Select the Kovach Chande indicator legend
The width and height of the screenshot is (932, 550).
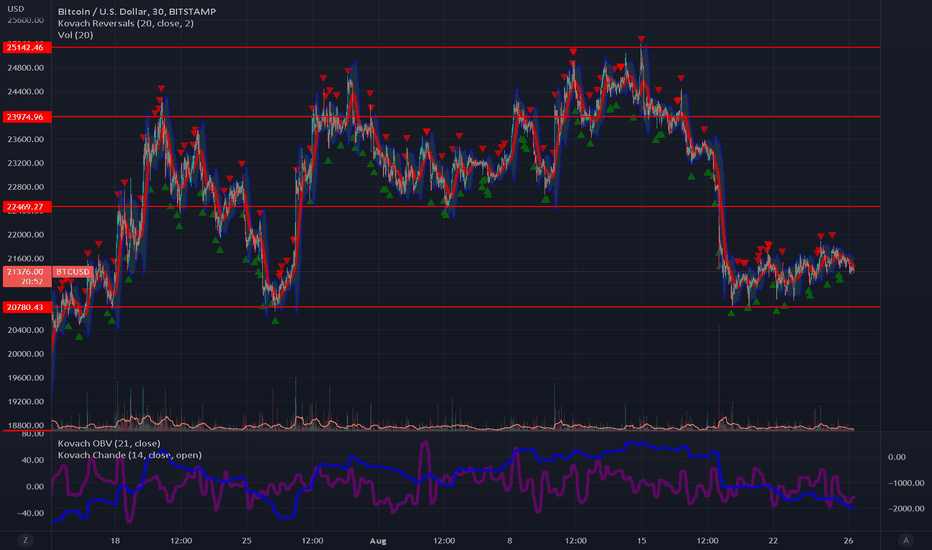click(x=130, y=455)
